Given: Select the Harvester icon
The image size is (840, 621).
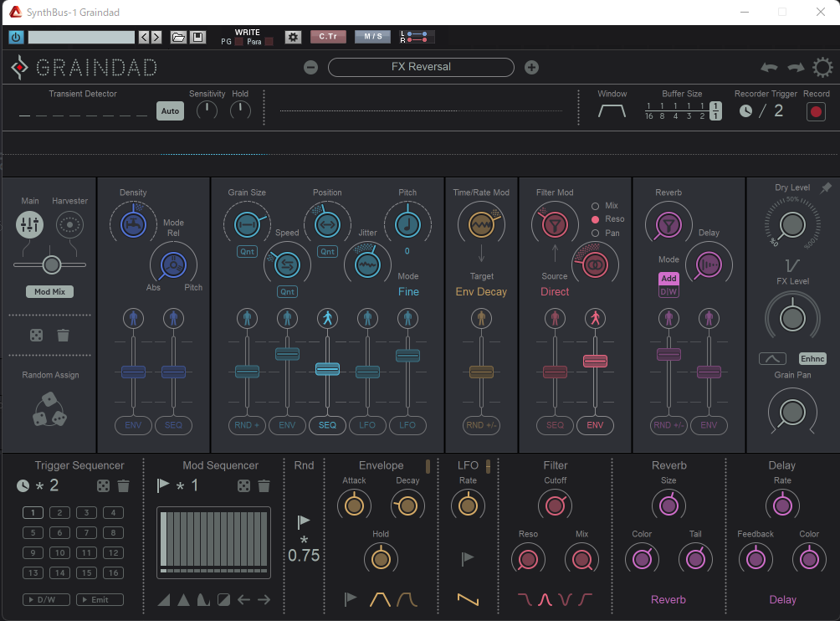Looking at the screenshot, I should (69, 224).
